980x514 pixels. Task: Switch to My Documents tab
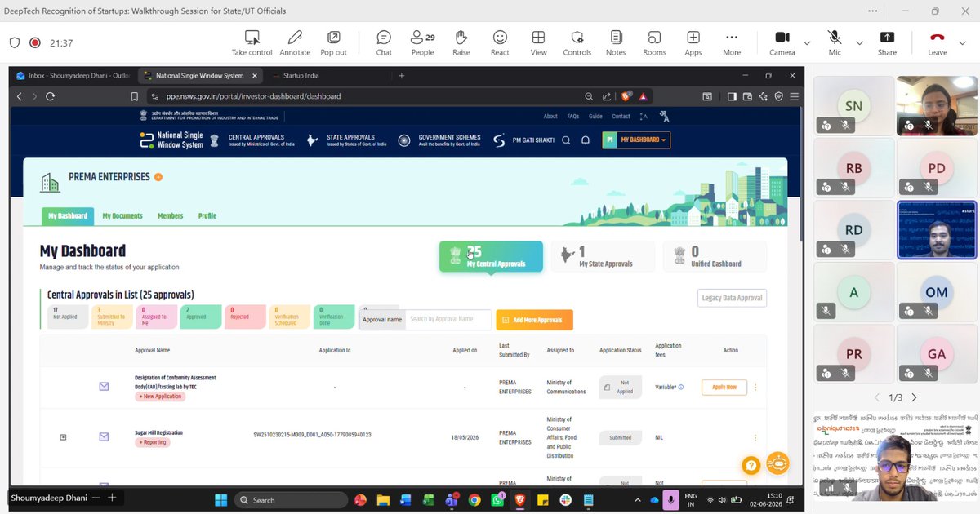(x=122, y=216)
